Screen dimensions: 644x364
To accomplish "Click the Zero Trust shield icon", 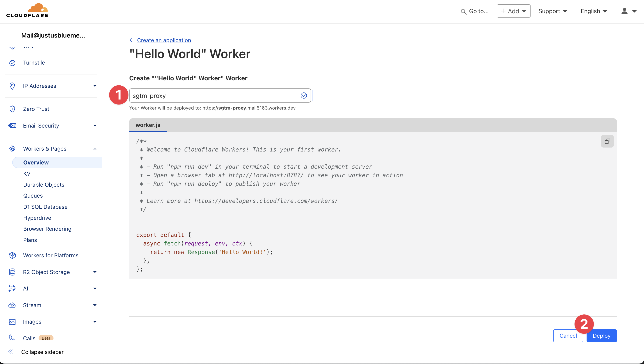I will tap(12, 109).
